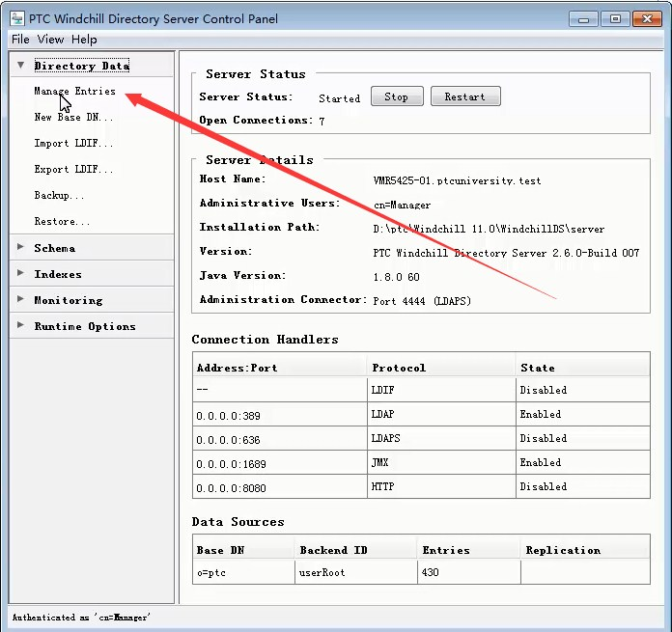Click the application icon in the title bar
Viewport: 672px width, 632px height.
click(17, 18)
